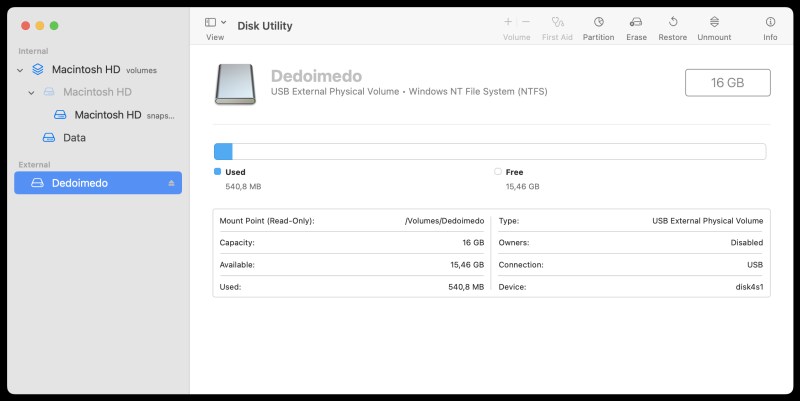800x401 pixels.
Task: Select Macintosh HD volumes container
Action: tap(104, 69)
